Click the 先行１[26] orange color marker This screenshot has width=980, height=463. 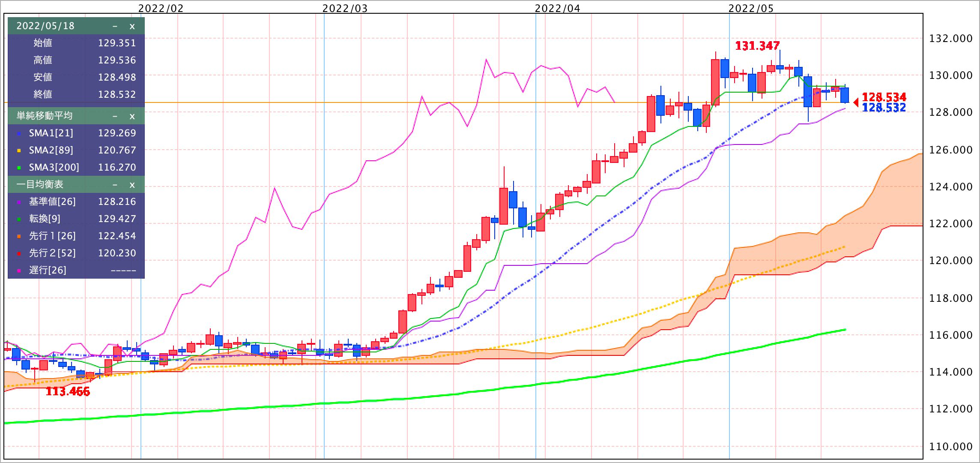click(x=18, y=237)
